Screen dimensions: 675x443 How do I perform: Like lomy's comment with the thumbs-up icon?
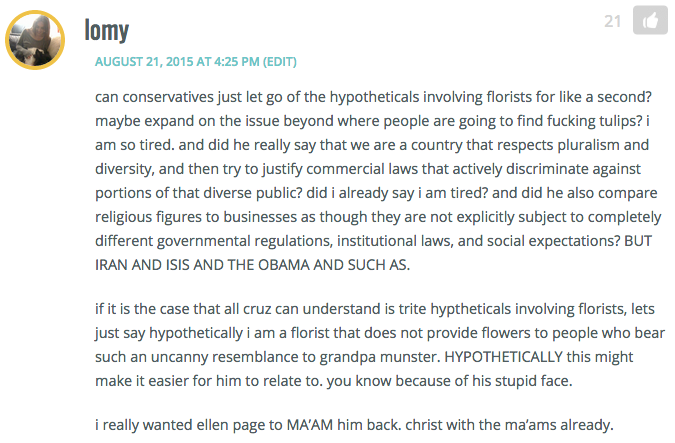coord(650,20)
